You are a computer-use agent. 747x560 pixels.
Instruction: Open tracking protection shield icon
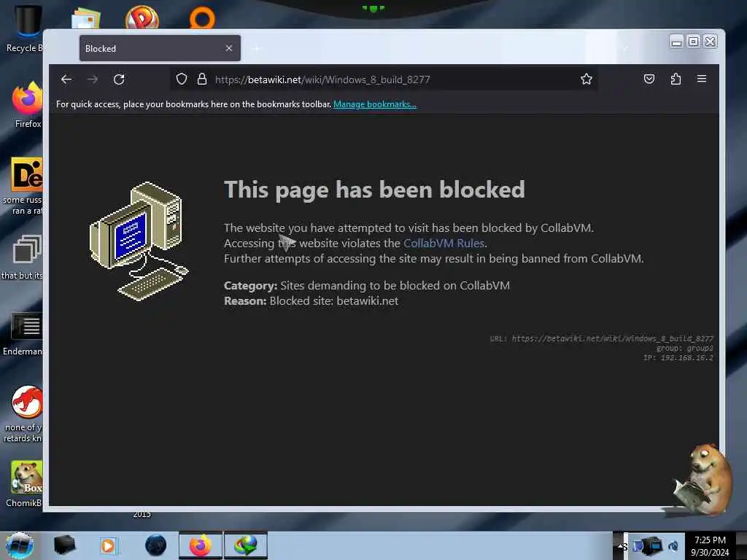point(182,79)
